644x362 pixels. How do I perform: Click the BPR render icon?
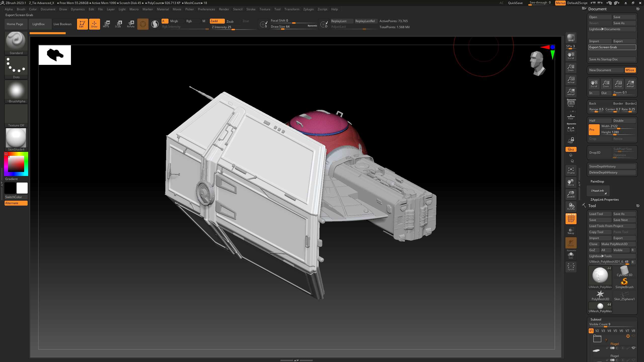click(x=571, y=38)
